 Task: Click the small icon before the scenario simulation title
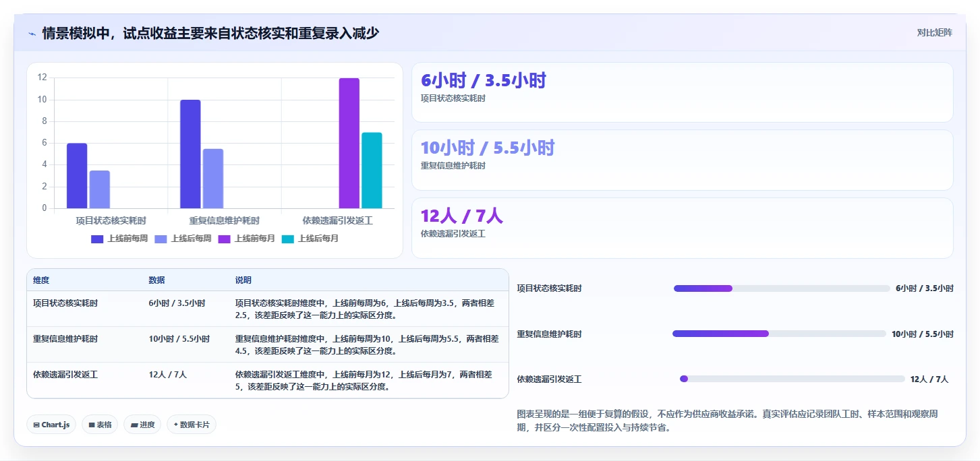[32, 34]
